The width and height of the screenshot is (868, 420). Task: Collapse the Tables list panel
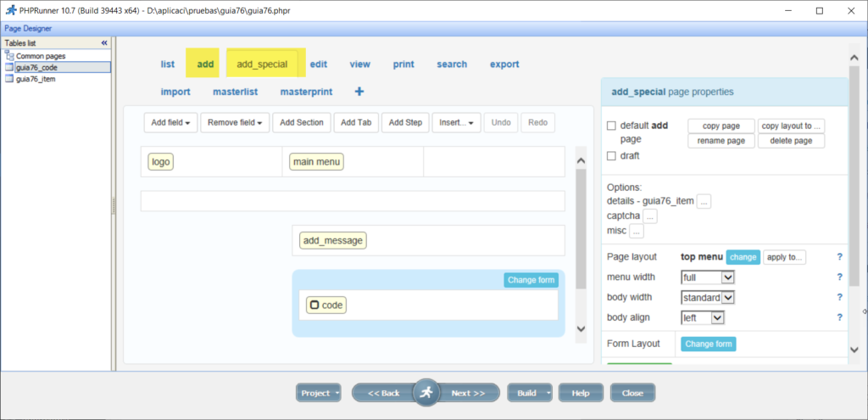click(x=104, y=42)
